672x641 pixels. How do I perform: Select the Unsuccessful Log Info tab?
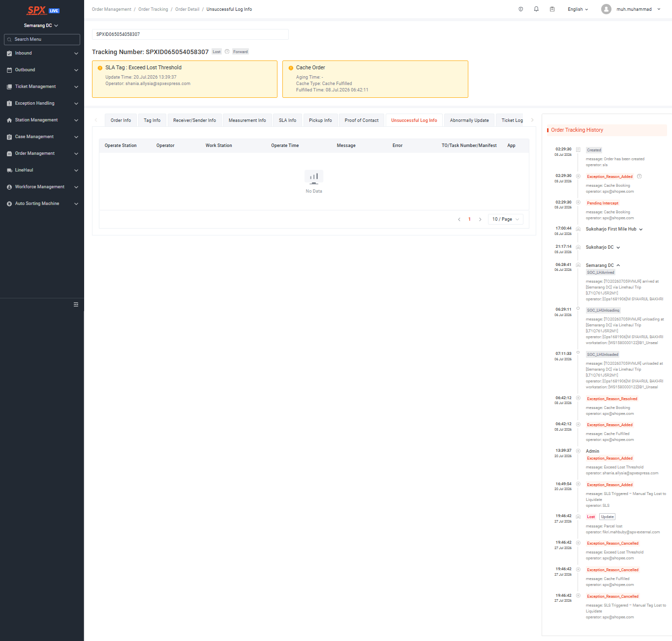coord(414,120)
